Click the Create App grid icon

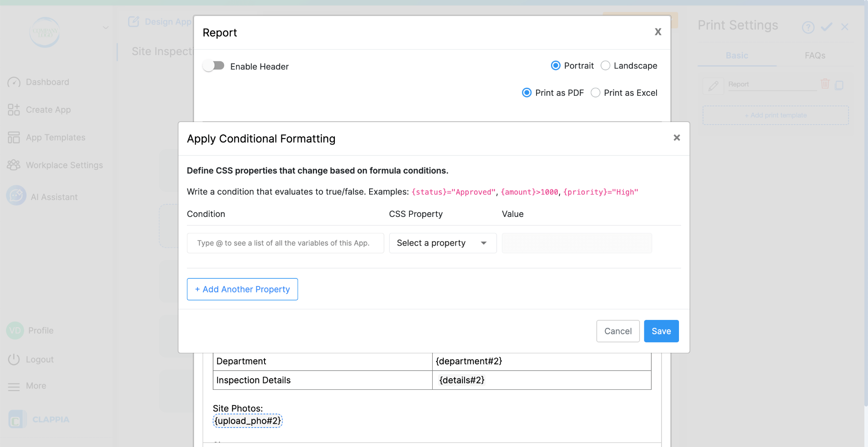tap(14, 110)
